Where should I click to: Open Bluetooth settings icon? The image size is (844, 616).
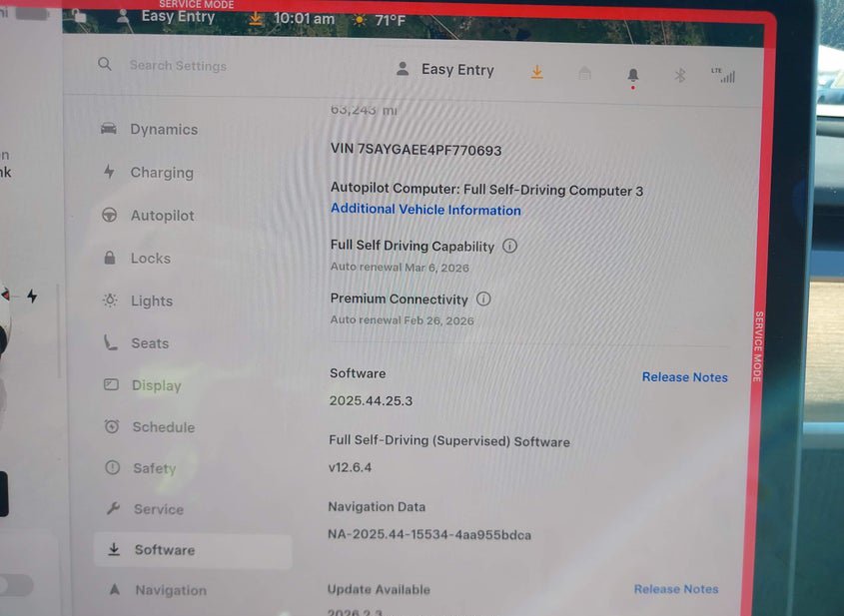(x=680, y=75)
